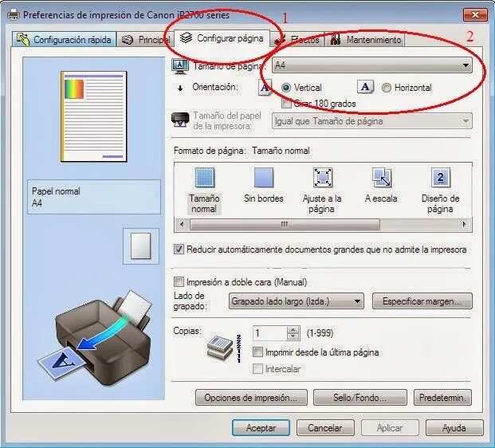Toggle the Intercalar checkbox
This screenshot has width=495, height=448.
257,369
